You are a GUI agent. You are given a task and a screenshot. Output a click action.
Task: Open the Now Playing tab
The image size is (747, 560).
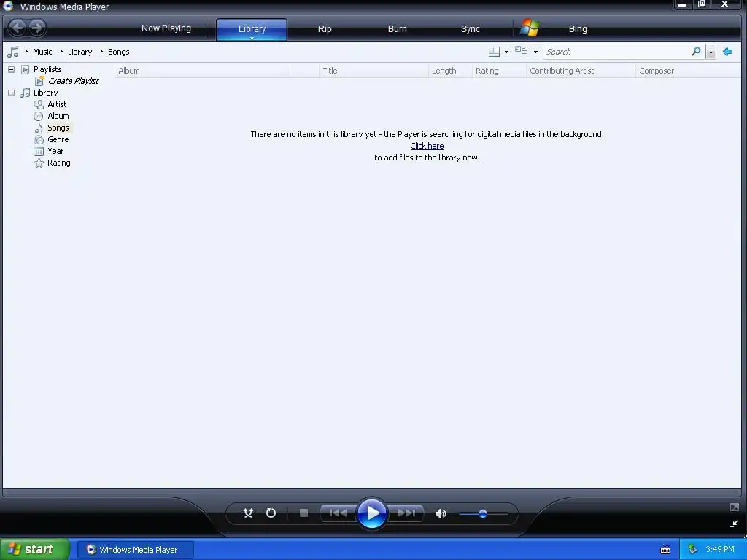click(x=166, y=28)
